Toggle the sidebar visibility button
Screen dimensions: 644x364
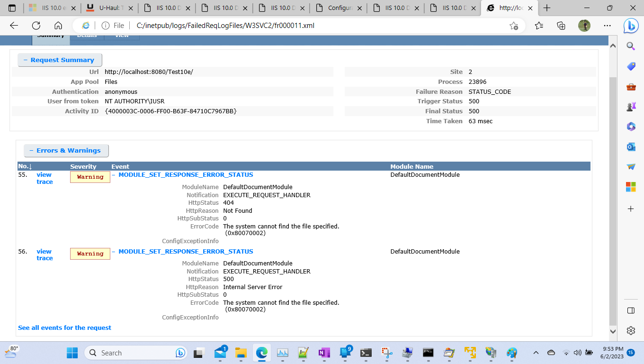[x=631, y=310]
